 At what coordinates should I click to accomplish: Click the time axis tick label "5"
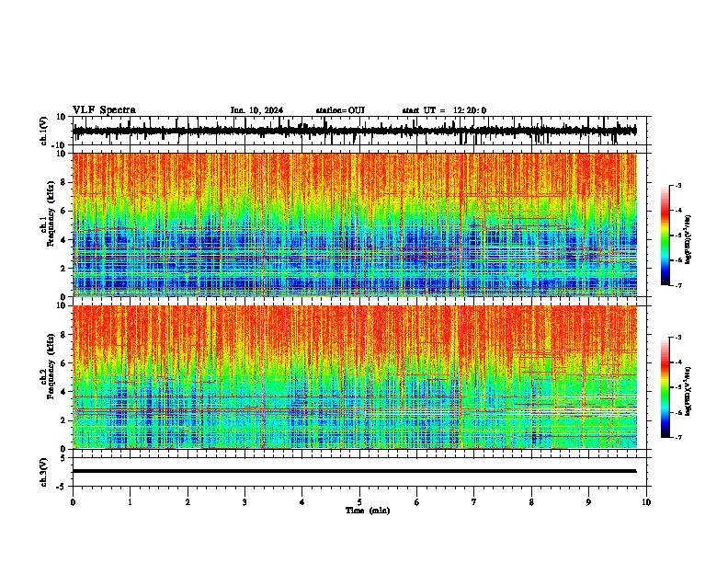point(359,502)
